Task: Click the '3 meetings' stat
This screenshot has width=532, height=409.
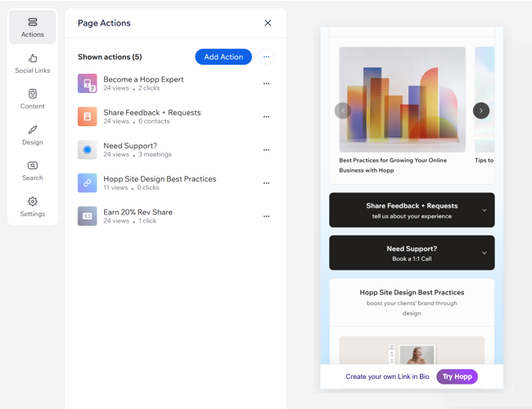Action: click(155, 155)
